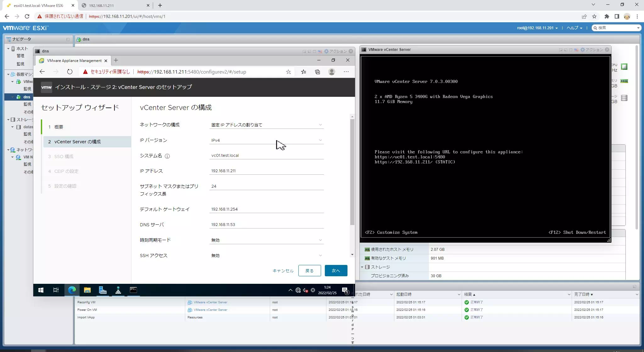Open Chrome side panel icon
Screen dimensions: 644x352
click(x=617, y=16)
